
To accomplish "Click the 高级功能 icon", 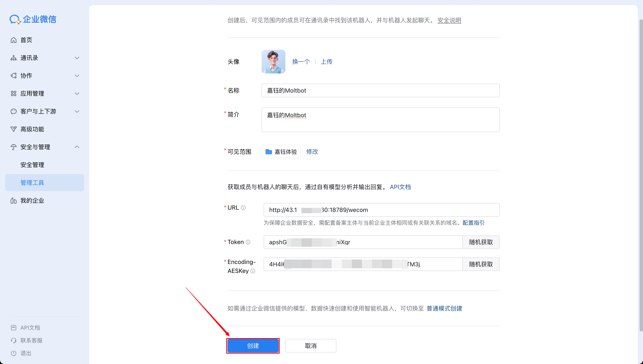I will [14, 129].
